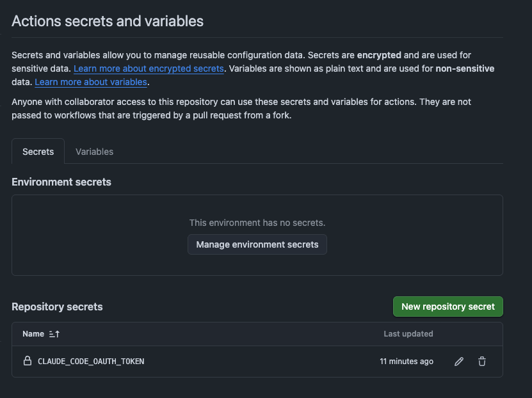The height and width of the screenshot is (398, 532).
Task: Click the Manage environment secrets button
Action: coord(257,244)
